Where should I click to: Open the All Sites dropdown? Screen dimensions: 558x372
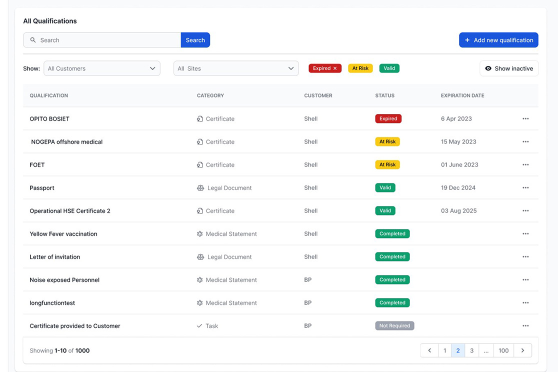[x=236, y=68]
